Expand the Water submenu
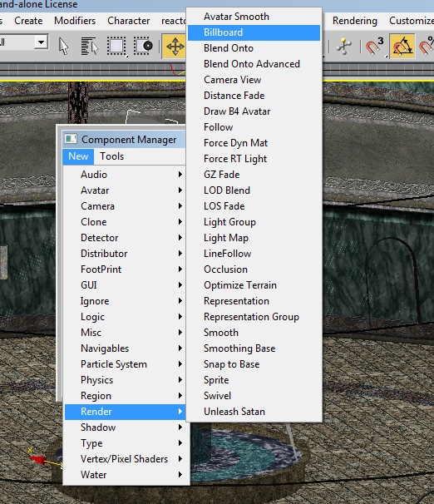This screenshot has width=434, height=504. tap(125, 475)
